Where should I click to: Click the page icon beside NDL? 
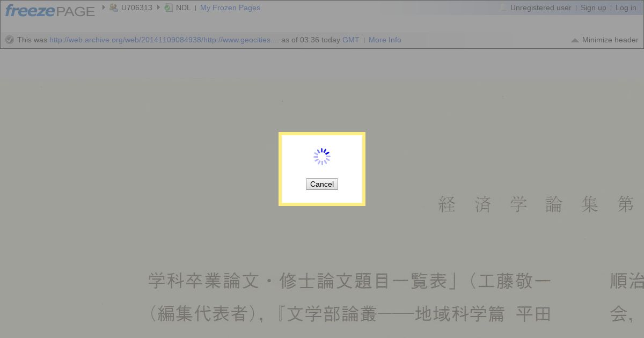[x=169, y=8]
